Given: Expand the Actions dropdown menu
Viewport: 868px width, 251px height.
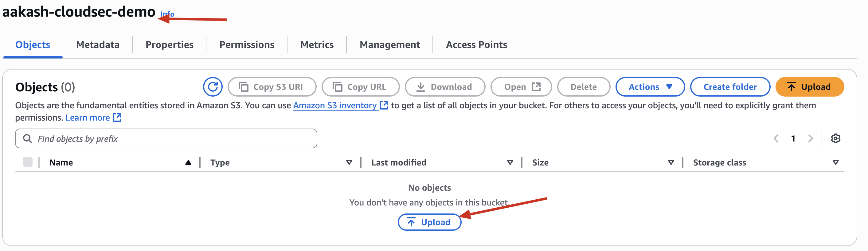Looking at the screenshot, I should coord(650,87).
